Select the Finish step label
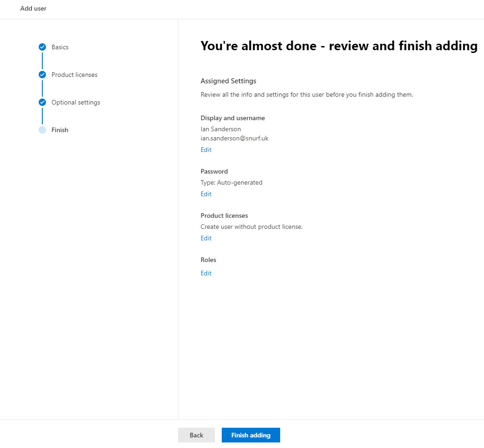The image size is (484, 448). 60,130
